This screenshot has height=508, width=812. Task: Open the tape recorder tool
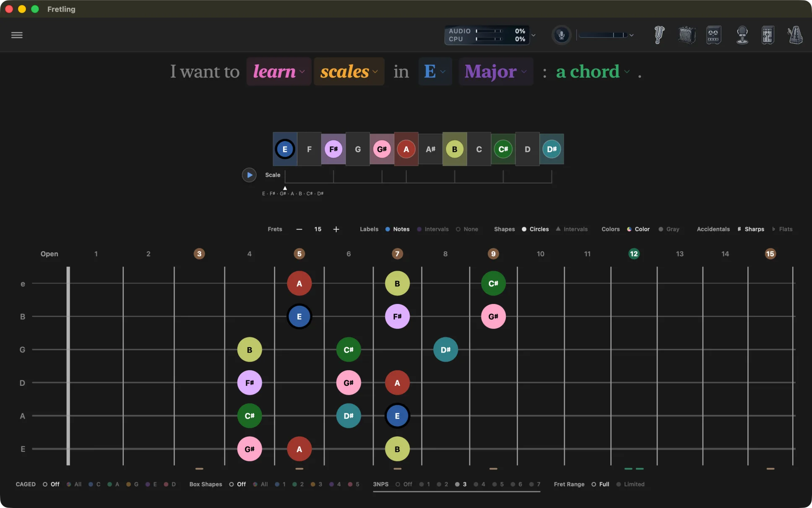pyautogui.click(x=713, y=35)
